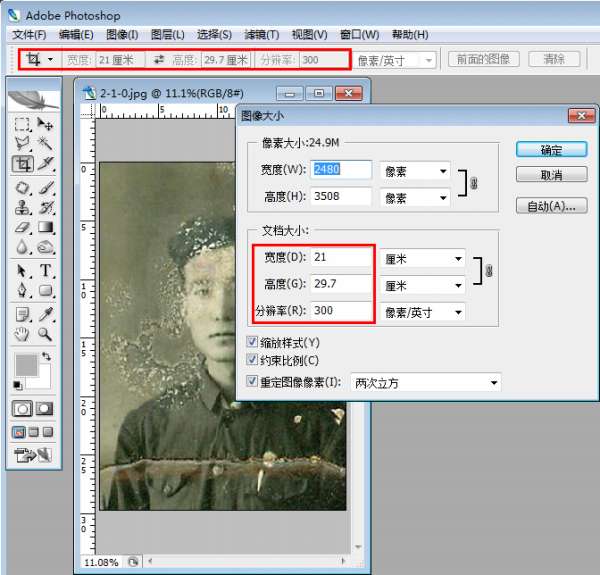Open the 图像(I) Image menu
Image resolution: width=600 pixels, height=575 pixels.
tap(122, 35)
